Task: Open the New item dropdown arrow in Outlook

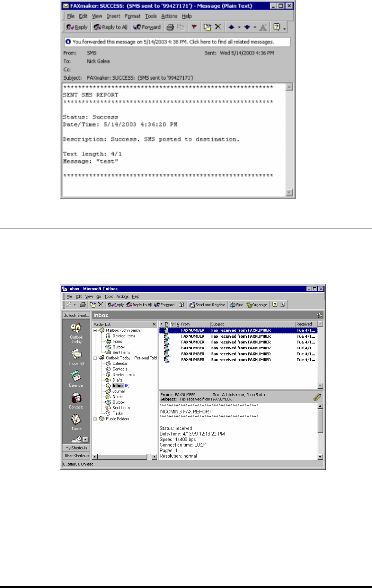Action: 74,305
